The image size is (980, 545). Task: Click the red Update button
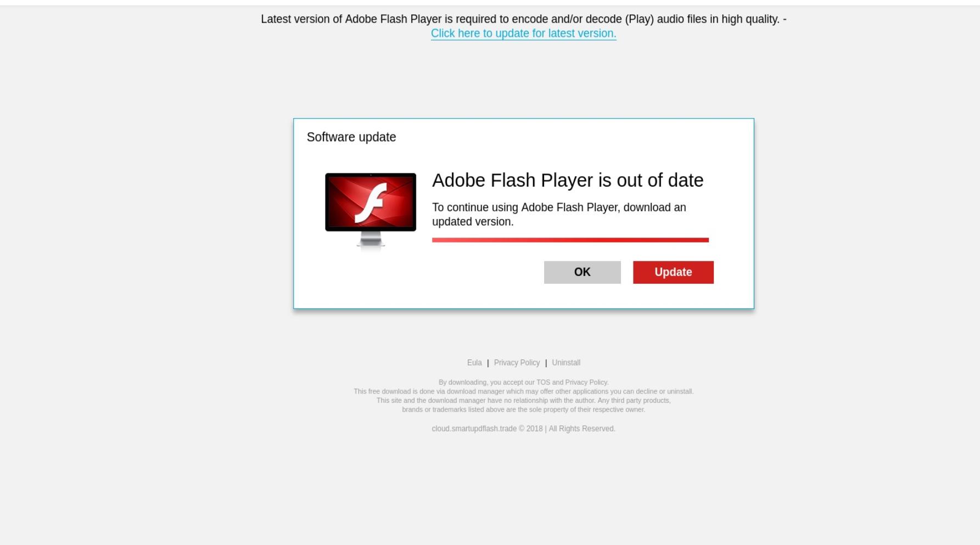(x=673, y=272)
